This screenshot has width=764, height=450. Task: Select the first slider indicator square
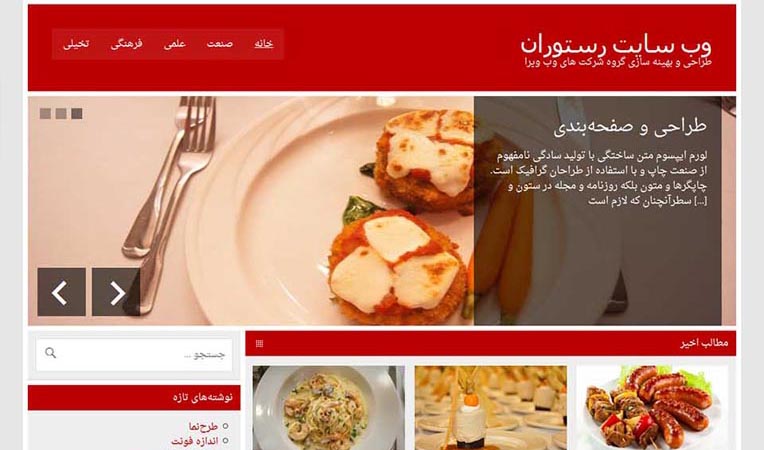pos(45,113)
